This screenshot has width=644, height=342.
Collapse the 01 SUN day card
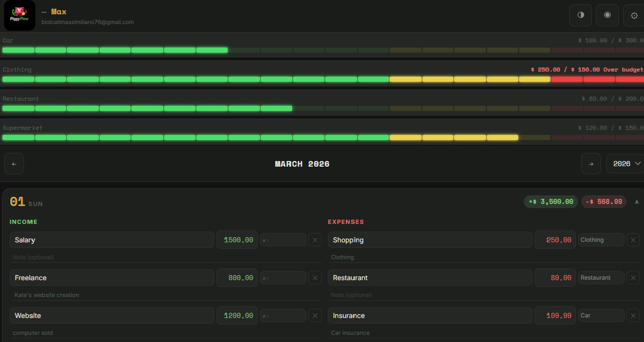coord(637,201)
